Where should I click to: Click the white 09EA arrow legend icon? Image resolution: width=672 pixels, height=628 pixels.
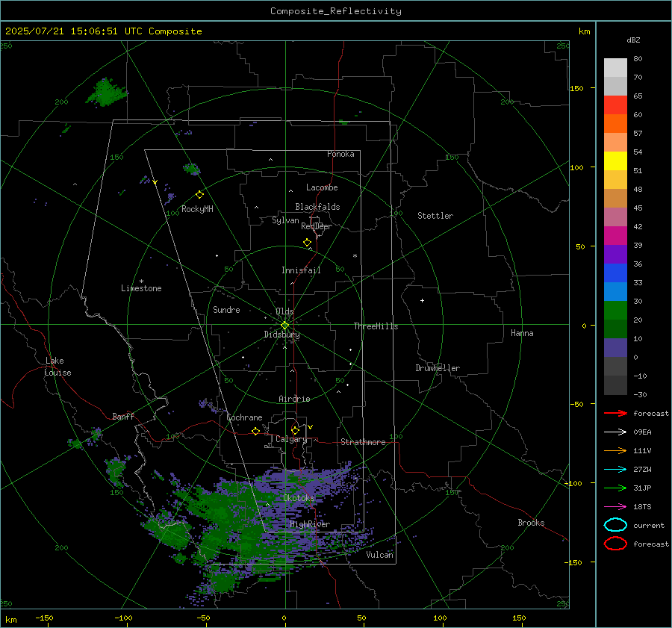(615, 432)
